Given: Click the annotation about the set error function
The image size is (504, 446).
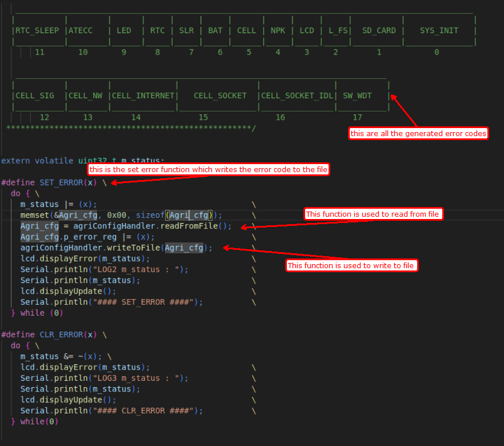Looking at the screenshot, I should pyautogui.click(x=209, y=169).
